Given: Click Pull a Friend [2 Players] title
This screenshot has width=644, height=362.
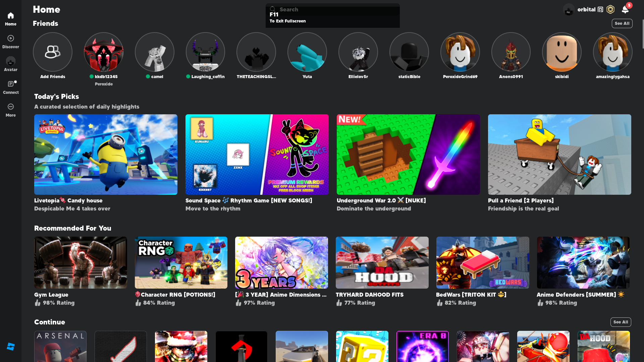Looking at the screenshot, I should coord(521,200).
